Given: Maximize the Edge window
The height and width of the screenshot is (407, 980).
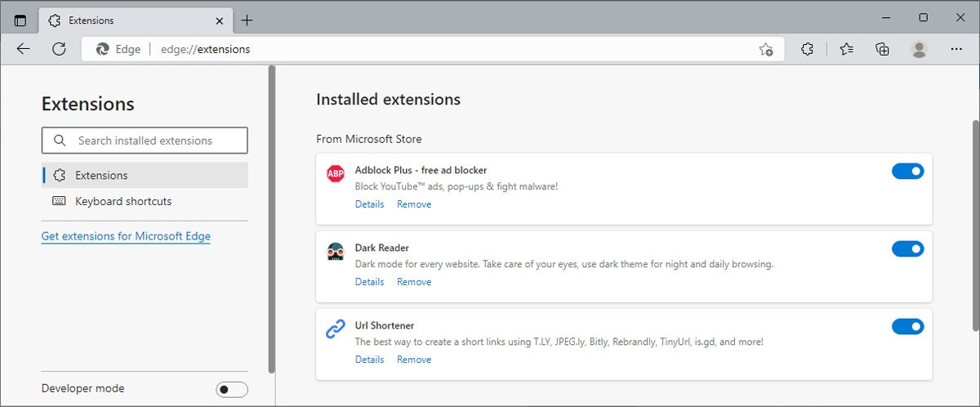Looking at the screenshot, I should (x=923, y=17).
